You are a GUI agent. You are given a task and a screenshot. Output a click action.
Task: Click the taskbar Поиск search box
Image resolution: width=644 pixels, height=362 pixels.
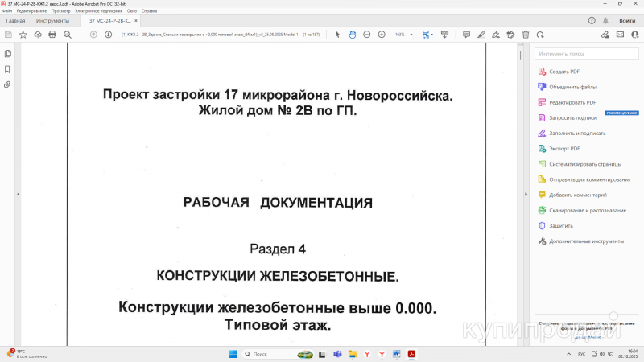pyautogui.click(x=278, y=354)
